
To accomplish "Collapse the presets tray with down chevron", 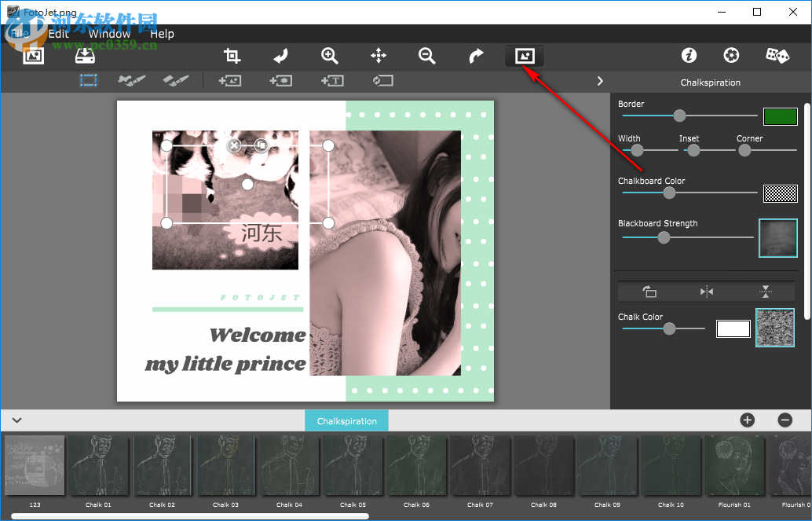I will (16, 420).
